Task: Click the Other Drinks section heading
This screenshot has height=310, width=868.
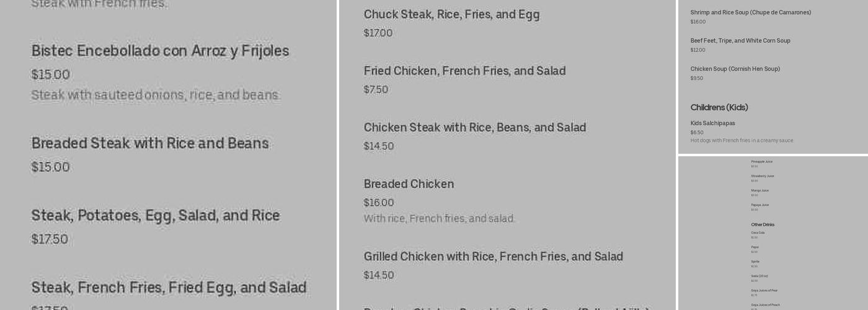Action: pyautogui.click(x=763, y=224)
